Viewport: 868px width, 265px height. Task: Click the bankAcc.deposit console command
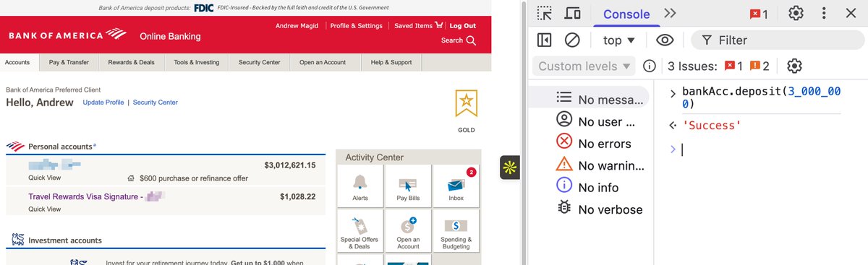point(761,98)
